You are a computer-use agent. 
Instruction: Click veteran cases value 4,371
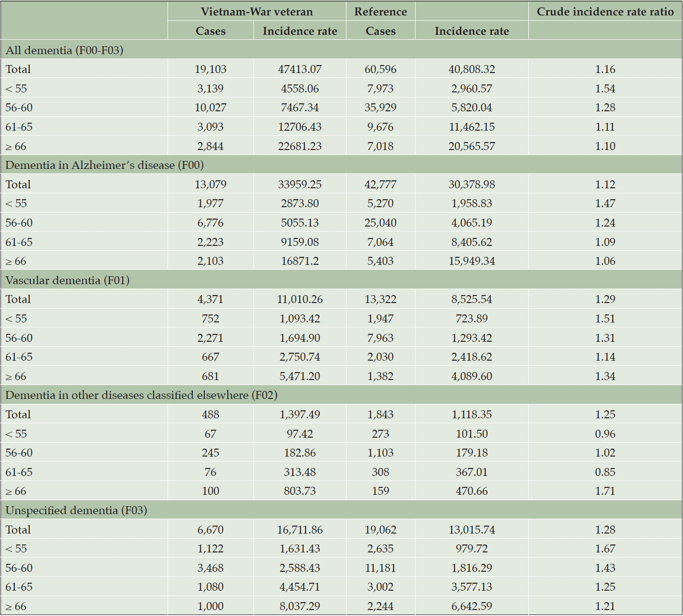[210, 299]
